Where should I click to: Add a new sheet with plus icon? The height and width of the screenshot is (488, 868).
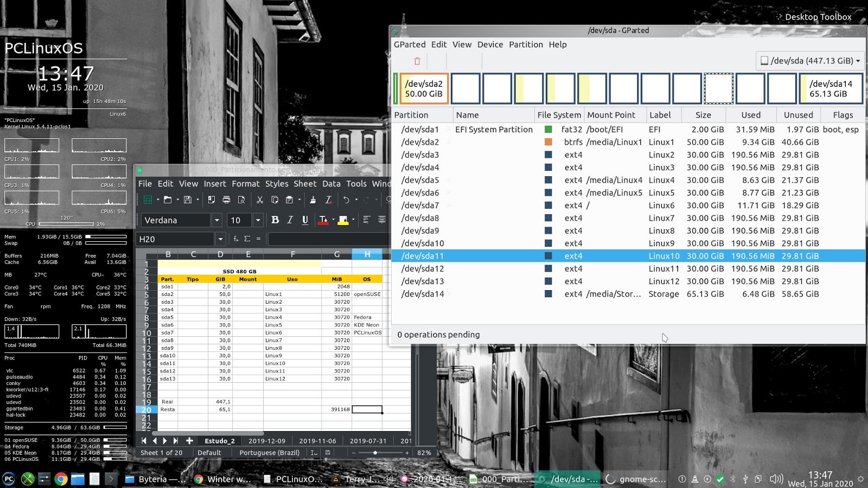coord(189,441)
